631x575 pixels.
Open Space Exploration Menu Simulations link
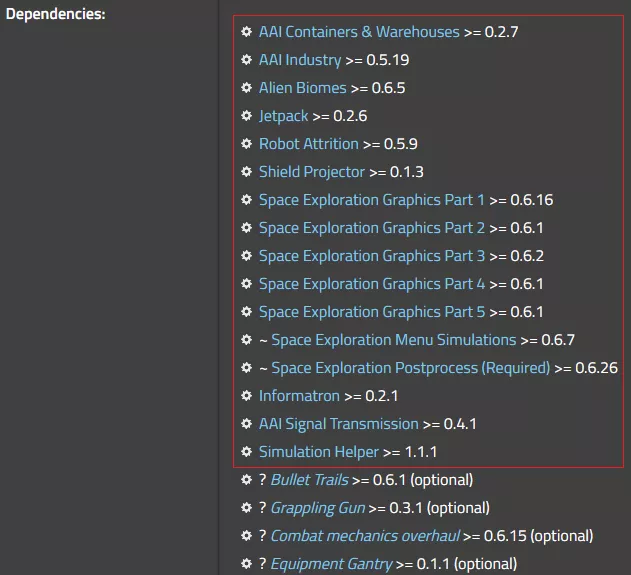[394, 340]
